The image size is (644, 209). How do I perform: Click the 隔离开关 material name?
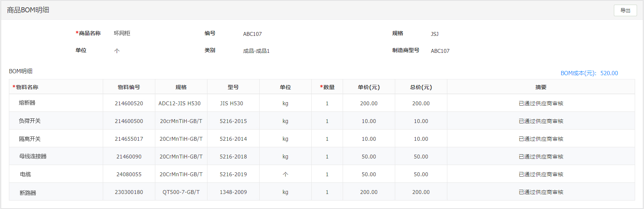click(x=30, y=139)
